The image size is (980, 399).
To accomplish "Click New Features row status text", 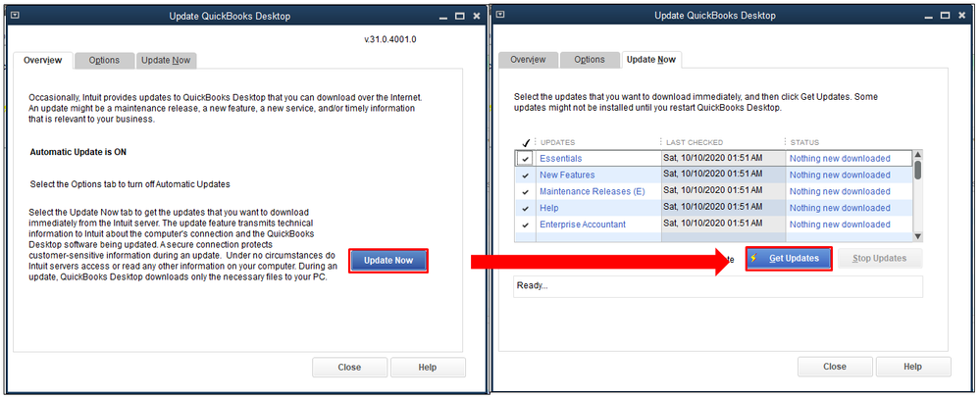I will (x=840, y=175).
